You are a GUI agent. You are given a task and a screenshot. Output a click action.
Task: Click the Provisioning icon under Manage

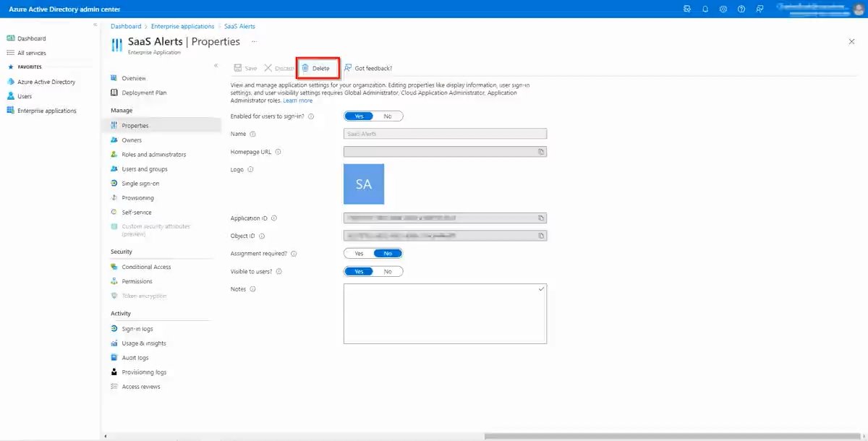(x=114, y=198)
